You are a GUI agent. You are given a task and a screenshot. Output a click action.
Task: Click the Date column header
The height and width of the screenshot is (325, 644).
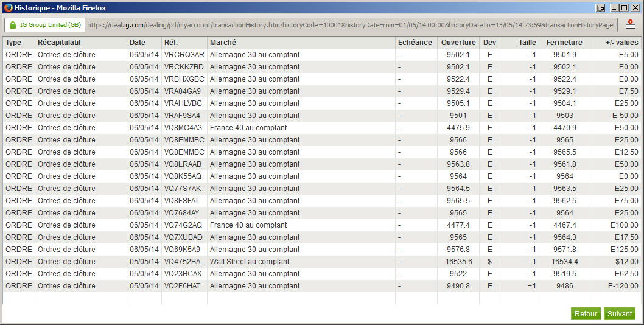click(138, 43)
